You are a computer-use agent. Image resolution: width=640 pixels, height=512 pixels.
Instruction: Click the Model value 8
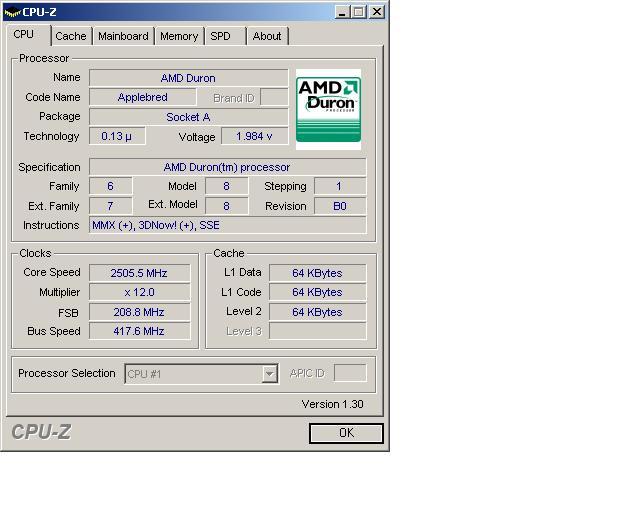(227, 186)
